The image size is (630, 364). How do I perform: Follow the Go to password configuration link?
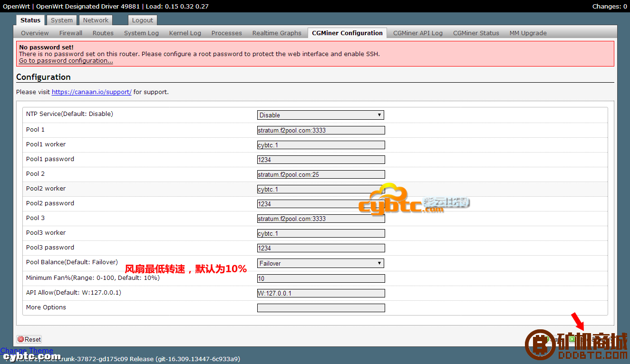(66, 60)
